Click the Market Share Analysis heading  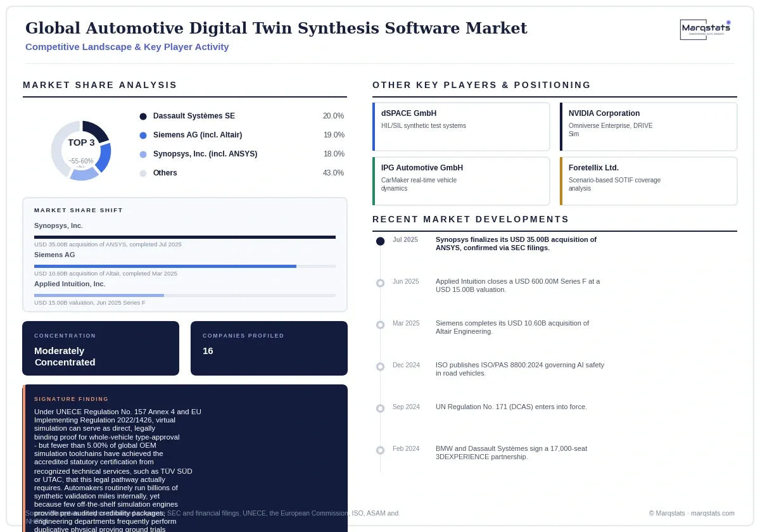click(100, 85)
